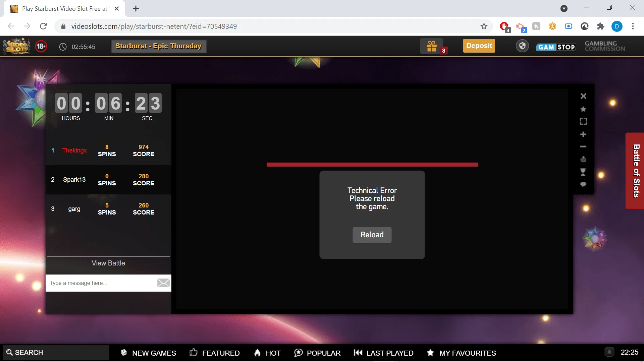
Task: Close the game panel with X
Action: pos(583,96)
